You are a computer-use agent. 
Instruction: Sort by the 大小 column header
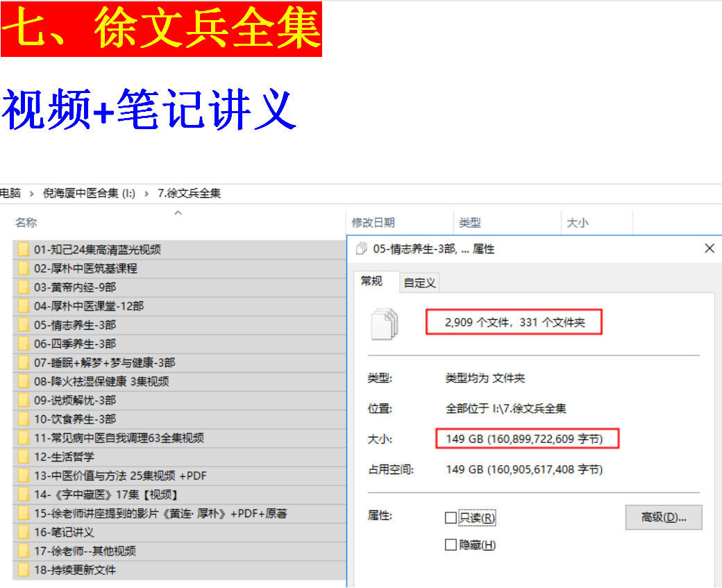pyautogui.click(x=578, y=223)
